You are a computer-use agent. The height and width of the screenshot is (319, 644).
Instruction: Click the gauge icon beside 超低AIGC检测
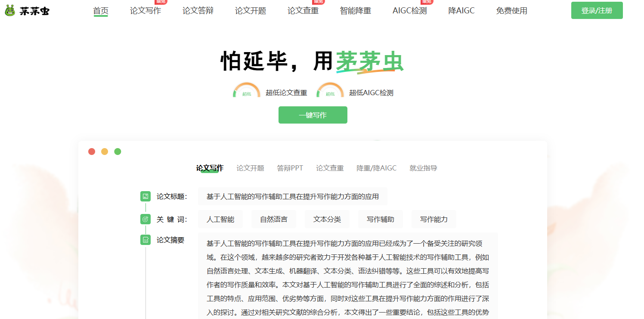point(330,90)
